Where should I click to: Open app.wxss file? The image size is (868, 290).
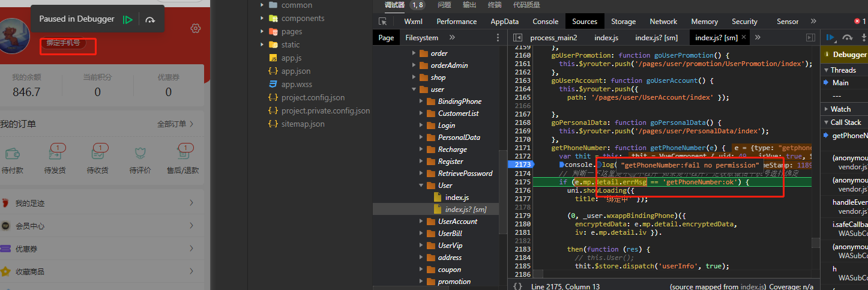(297, 84)
